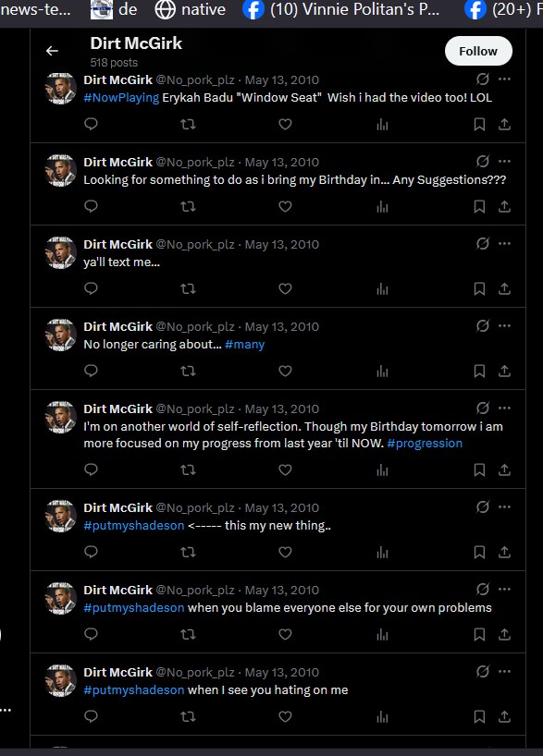Bookmark the self-reflection #progression post
Viewport: 543px width, 756px height.
pyautogui.click(x=479, y=470)
